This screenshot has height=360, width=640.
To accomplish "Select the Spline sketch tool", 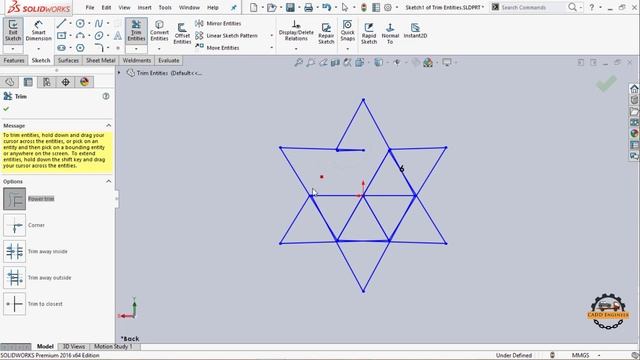I will tap(99, 24).
